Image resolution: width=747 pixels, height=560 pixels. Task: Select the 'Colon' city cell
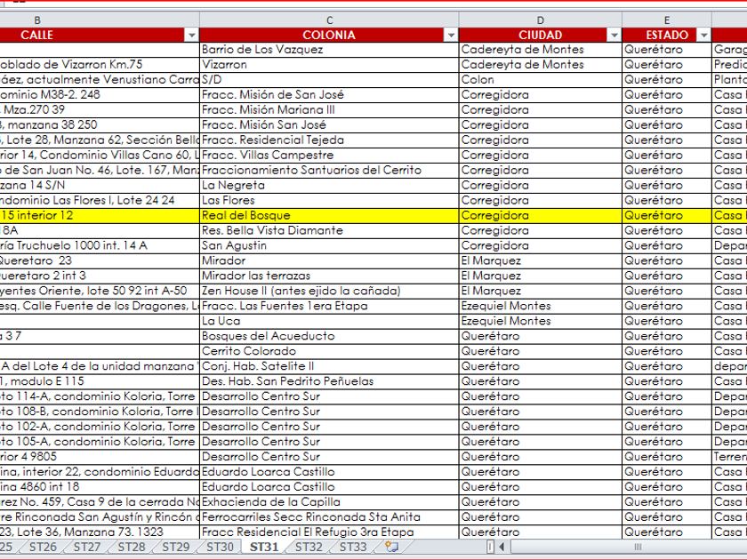[541, 79]
